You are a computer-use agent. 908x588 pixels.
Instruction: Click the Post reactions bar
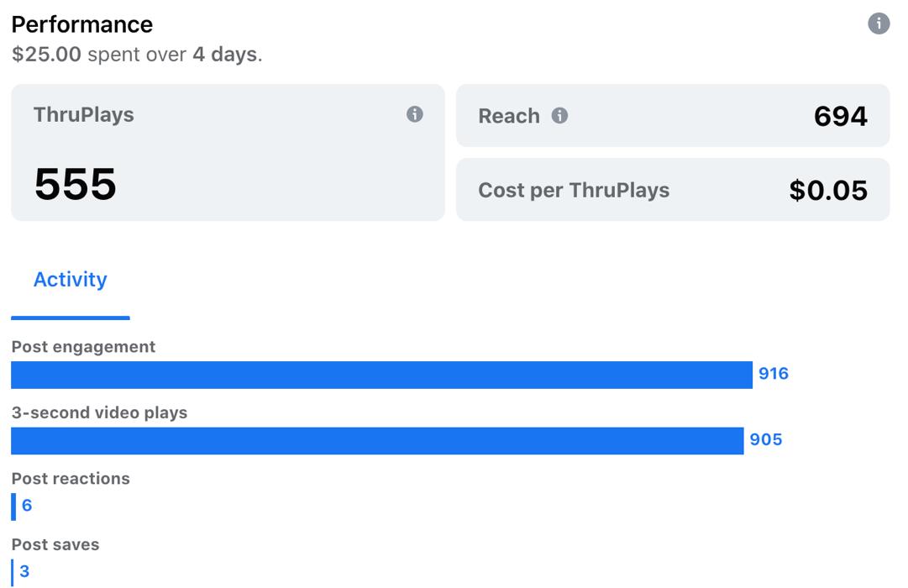(14, 507)
